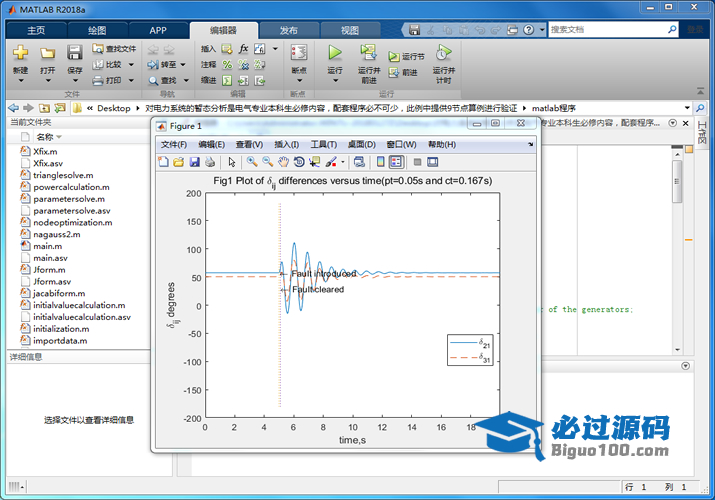Click the percent comment icon in the 注释 row

click(x=227, y=65)
